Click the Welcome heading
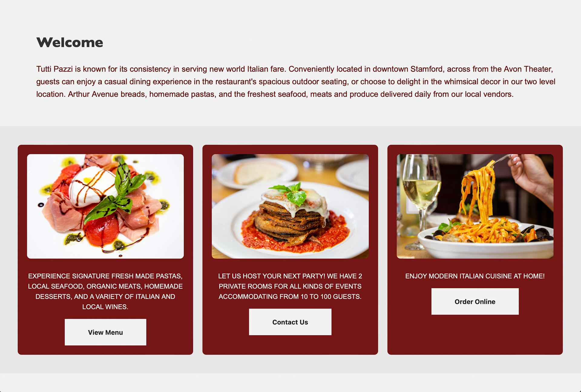This screenshot has height=392, width=581. 70,42
